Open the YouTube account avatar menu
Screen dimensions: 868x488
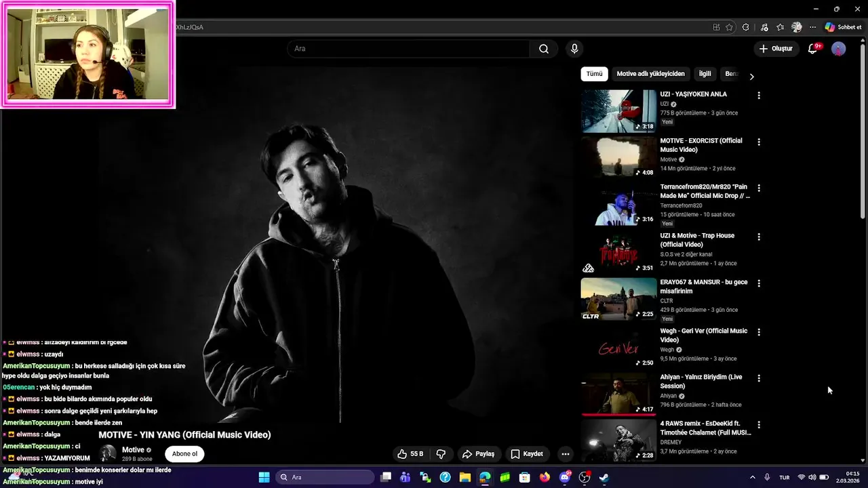[x=839, y=49]
